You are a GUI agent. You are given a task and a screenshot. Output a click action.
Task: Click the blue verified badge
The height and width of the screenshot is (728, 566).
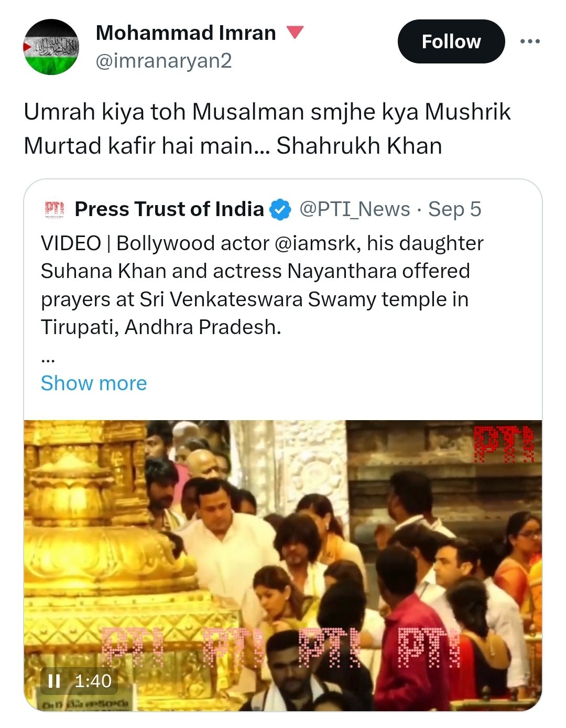point(280,209)
